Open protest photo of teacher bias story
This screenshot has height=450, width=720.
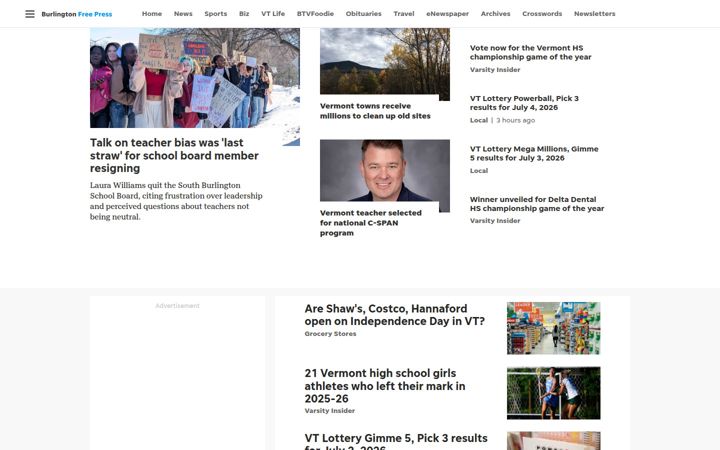(x=195, y=78)
